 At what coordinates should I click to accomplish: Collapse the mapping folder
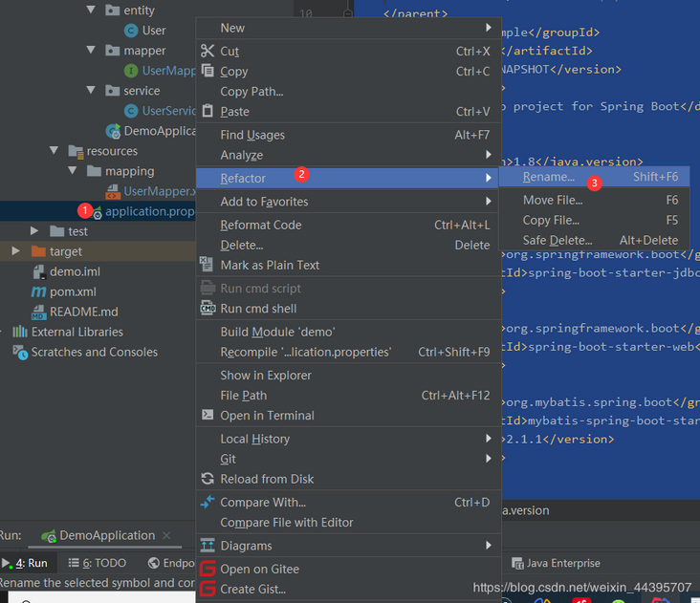pos(73,170)
